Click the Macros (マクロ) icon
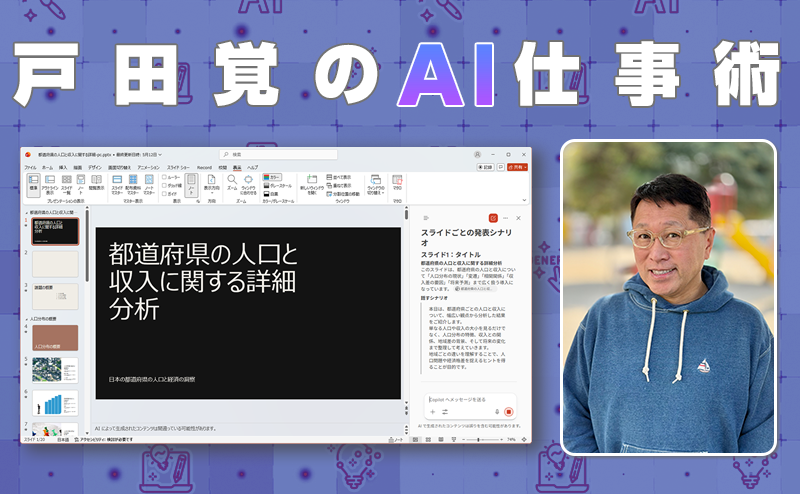The width and height of the screenshot is (800, 494). pyautogui.click(x=397, y=182)
